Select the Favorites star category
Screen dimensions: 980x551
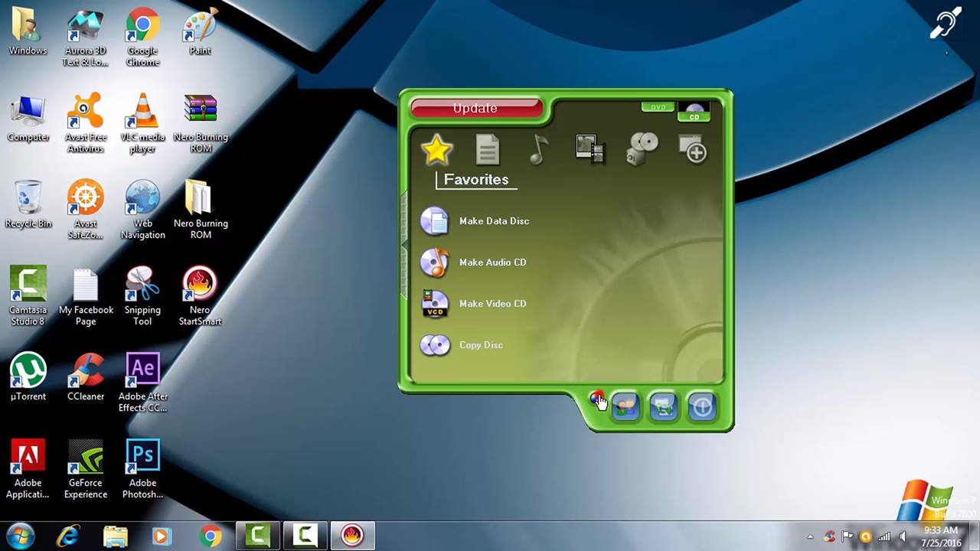pos(436,149)
